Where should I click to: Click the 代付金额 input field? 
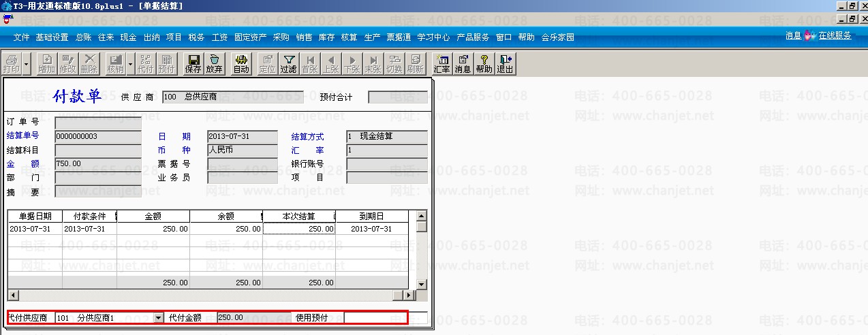point(255,317)
